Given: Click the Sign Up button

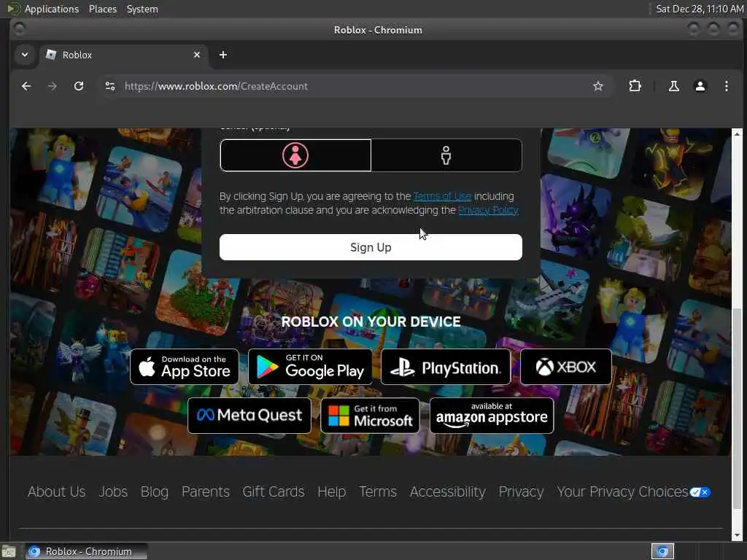Looking at the screenshot, I should pyautogui.click(x=371, y=247).
